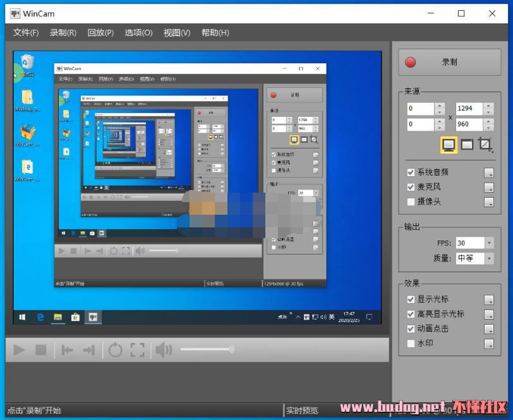Click File Explorer icon in preview taskbar

[58, 317]
